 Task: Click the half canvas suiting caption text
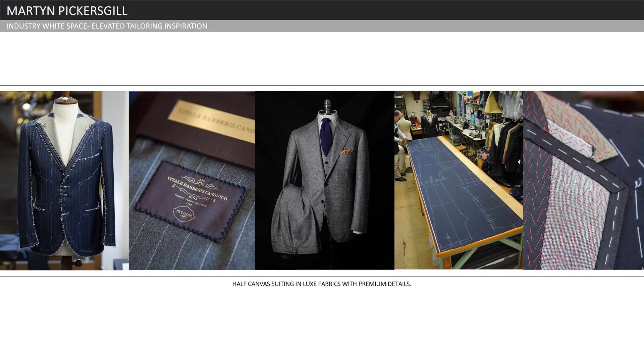[321, 284]
